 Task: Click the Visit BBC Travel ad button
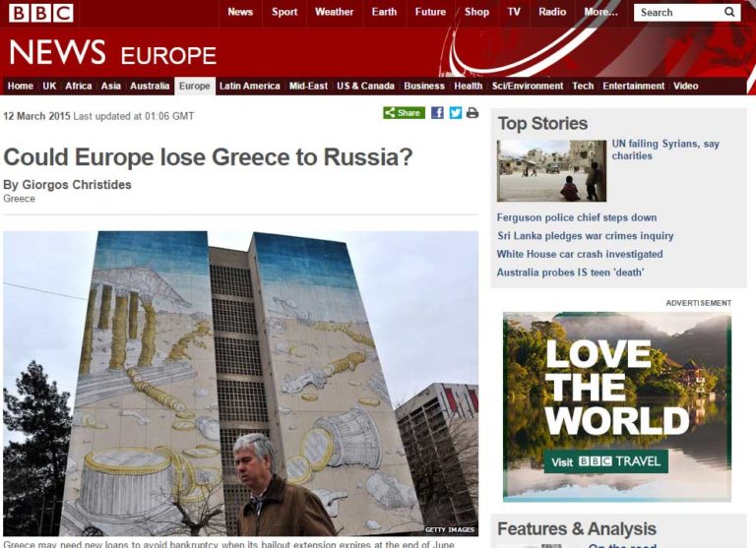point(605,461)
